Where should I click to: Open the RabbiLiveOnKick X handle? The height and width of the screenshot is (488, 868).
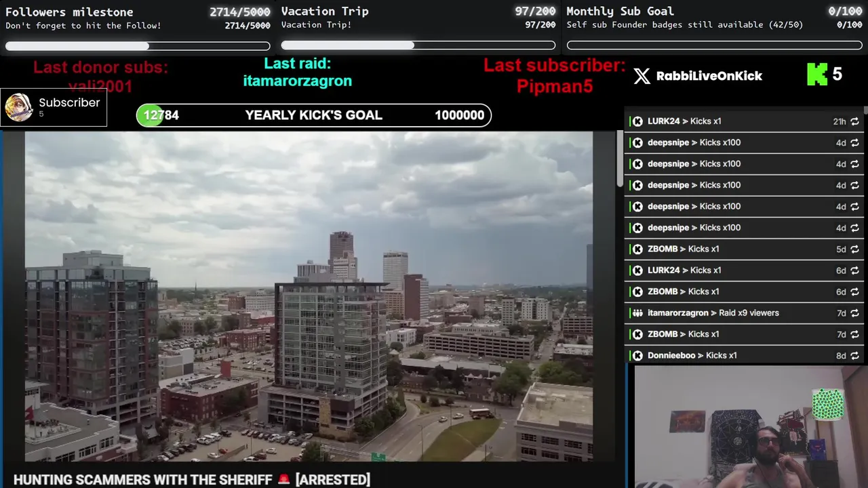(709, 76)
